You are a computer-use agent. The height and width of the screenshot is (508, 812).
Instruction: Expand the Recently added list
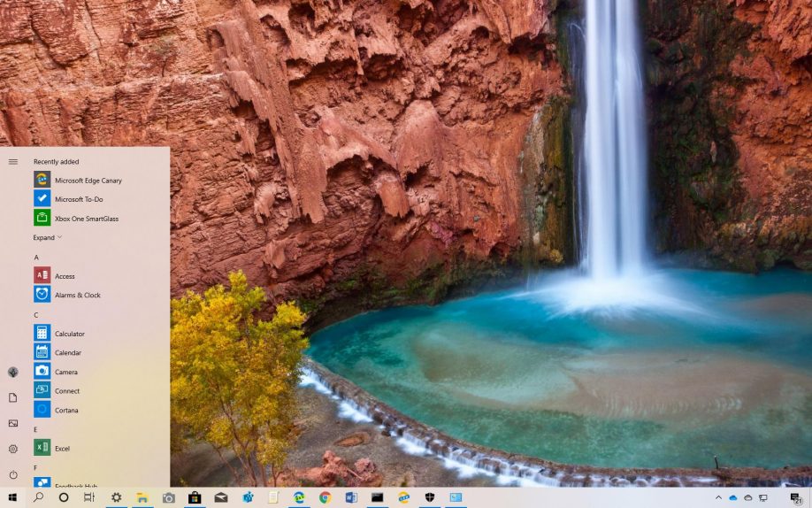(48, 237)
